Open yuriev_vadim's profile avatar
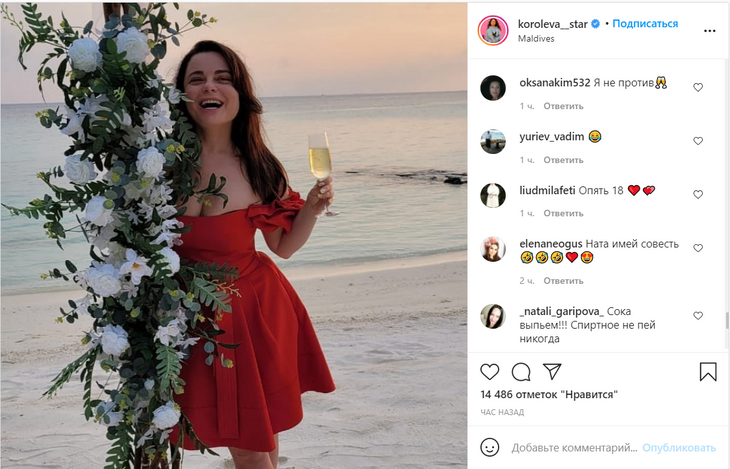The image size is (730, 469). [493, 142]
